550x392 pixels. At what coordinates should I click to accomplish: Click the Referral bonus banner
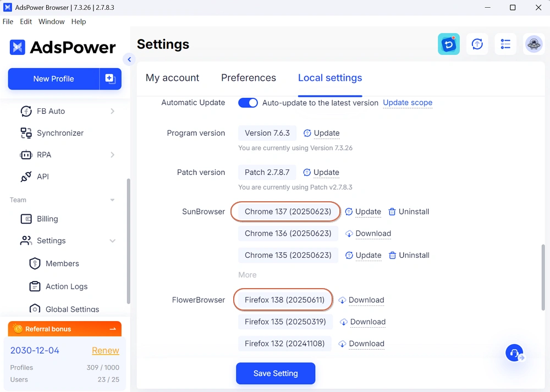coord(65,329)
